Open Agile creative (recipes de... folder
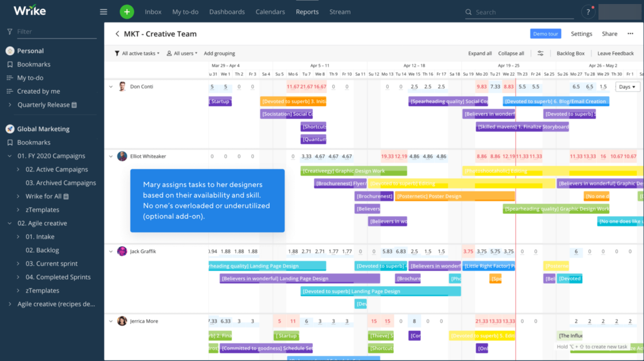The image size is (644, 361). 56,304
